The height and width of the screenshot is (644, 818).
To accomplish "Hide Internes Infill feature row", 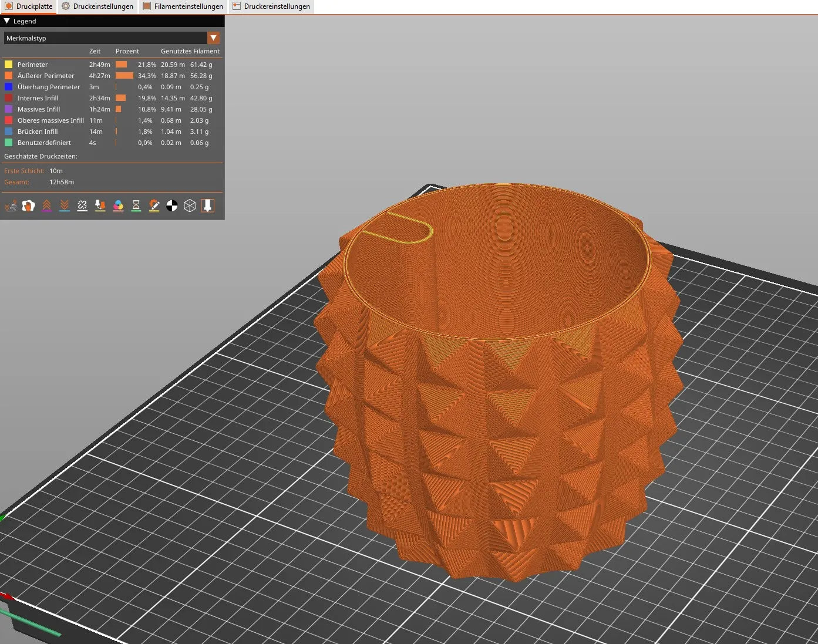I will pyautogui.click(x=112, y=98).
